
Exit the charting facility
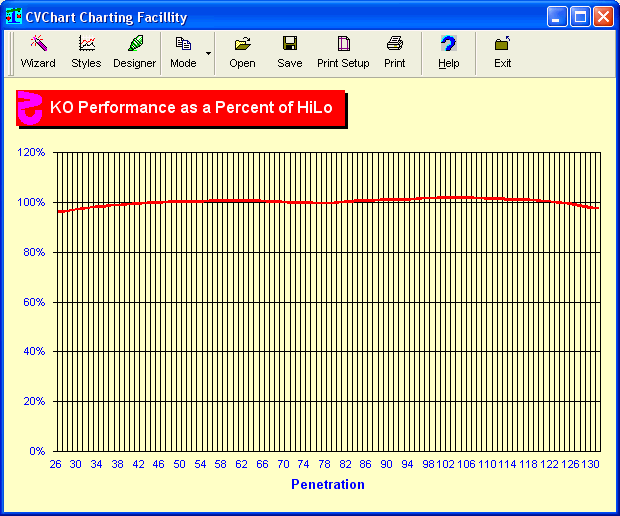[x=502, y=52]
